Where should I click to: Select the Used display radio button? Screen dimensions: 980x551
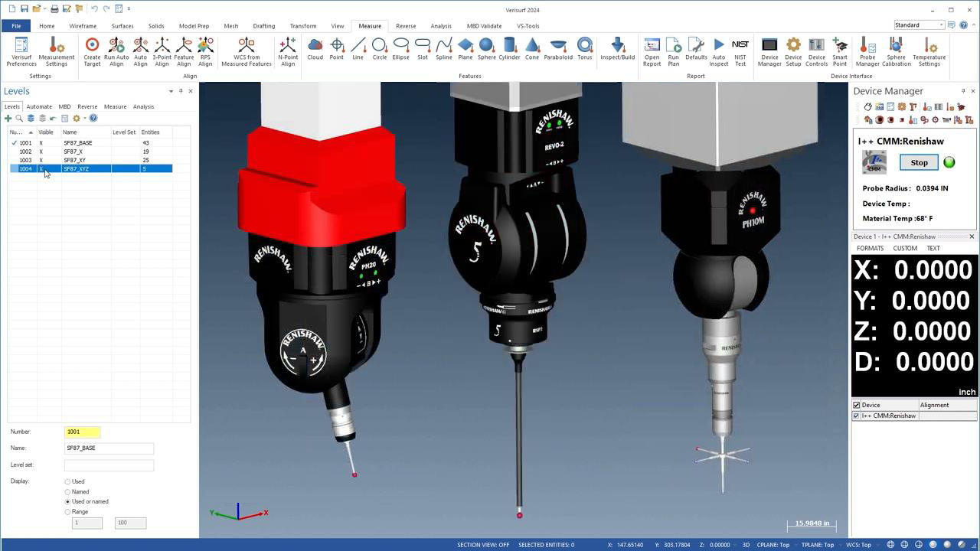67,481
